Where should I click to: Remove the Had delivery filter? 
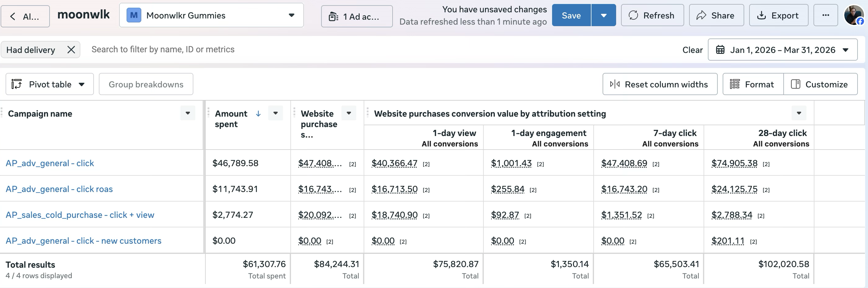[x=71, y=50]
